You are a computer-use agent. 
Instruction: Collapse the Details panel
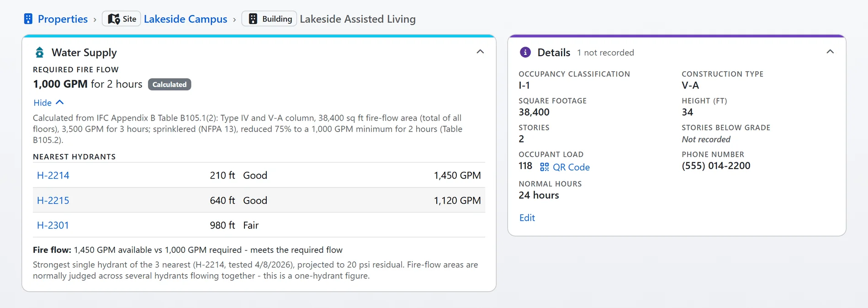click(x=830, y=52)
